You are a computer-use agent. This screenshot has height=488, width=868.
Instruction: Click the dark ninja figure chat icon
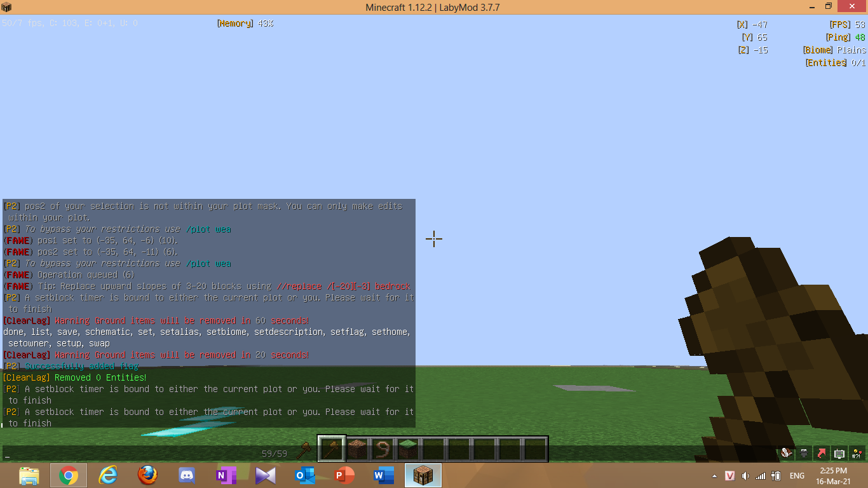coord(804,453)
